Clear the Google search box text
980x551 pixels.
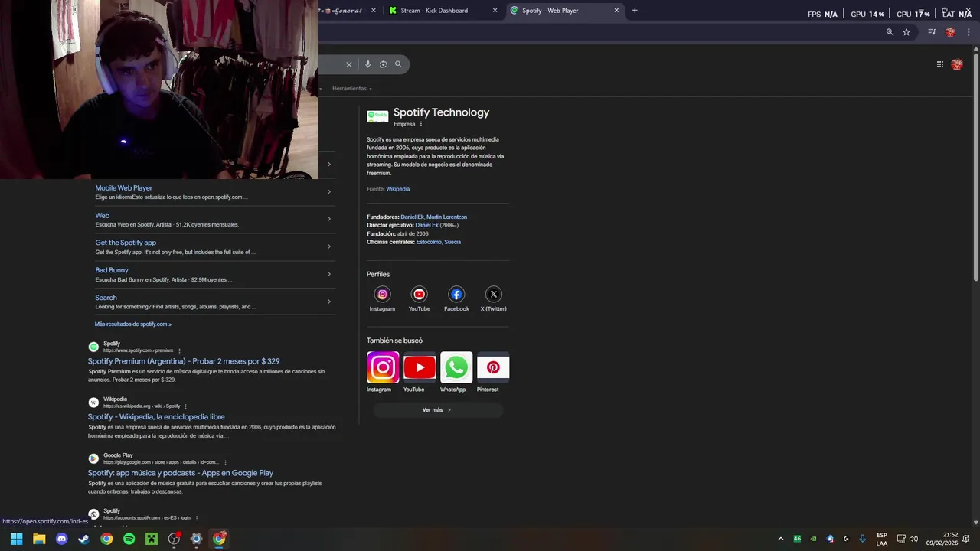pyautogui.click(x=349, y=64)
